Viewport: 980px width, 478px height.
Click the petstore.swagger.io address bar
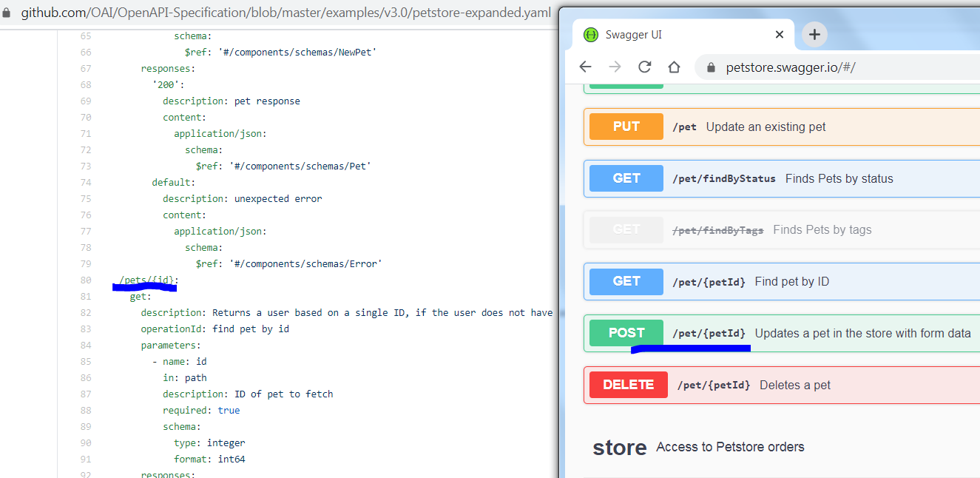[838, 67]
